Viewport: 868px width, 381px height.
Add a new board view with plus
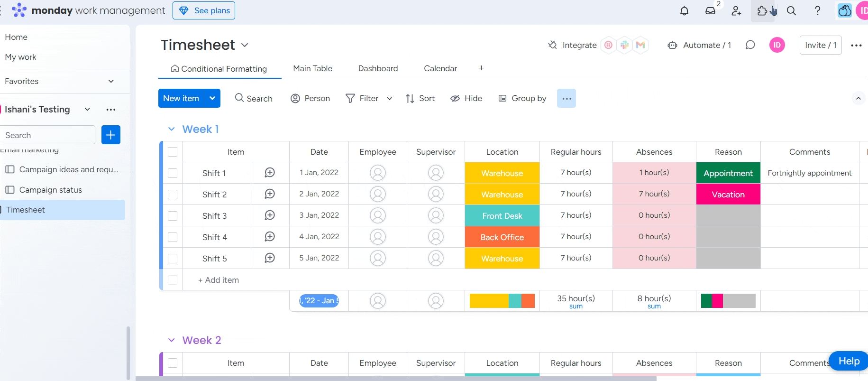pos(481,68)
